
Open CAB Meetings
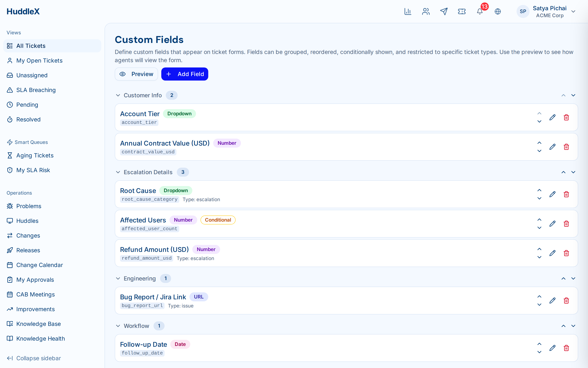pos(52,294)
